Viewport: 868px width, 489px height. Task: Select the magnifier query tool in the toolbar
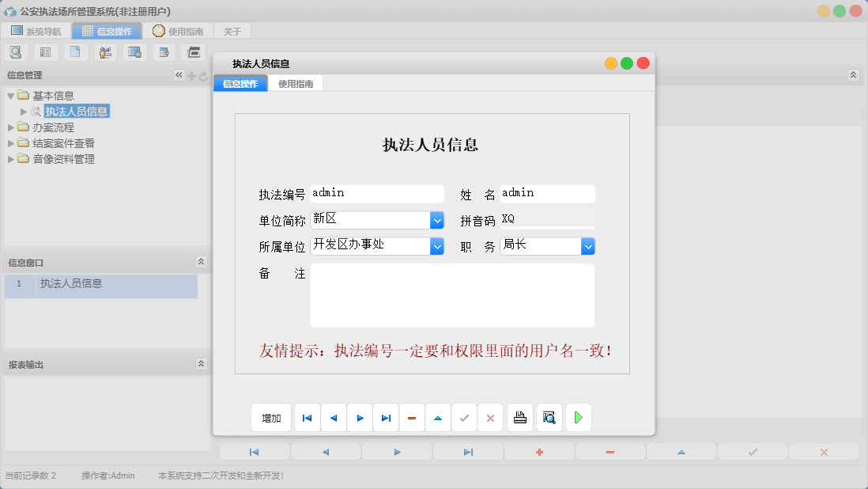click(x=16, y=51)
